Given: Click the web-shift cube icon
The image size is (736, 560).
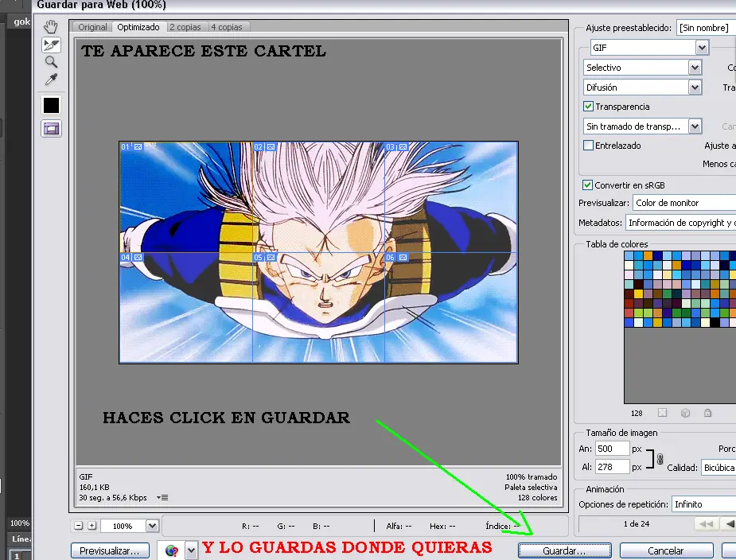Looking at the screenshot, I should [x=685, y=413].
